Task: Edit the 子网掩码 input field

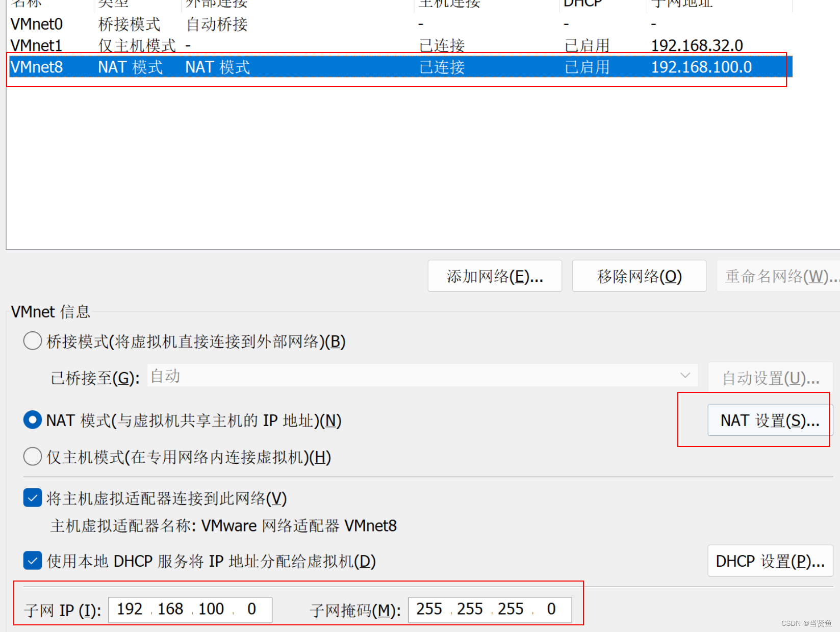Action: click(489, 609)
